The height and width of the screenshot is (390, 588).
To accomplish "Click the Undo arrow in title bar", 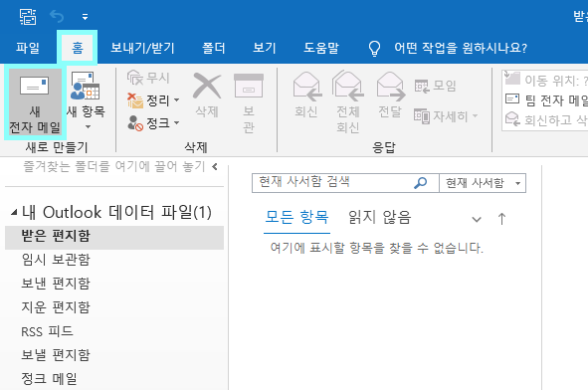I will pos(57,17).
